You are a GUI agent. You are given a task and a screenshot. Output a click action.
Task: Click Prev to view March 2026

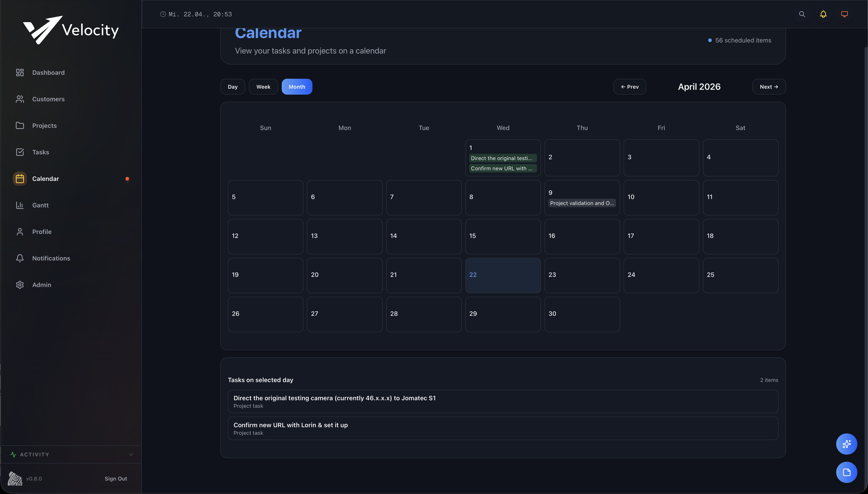point(630,86)
